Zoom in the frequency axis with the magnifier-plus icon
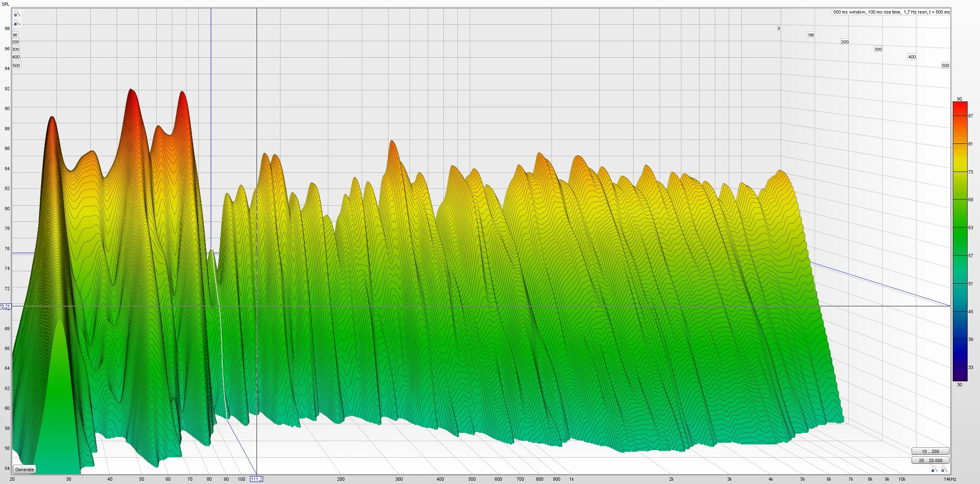The image size is (980, 484). click(944, 470)
